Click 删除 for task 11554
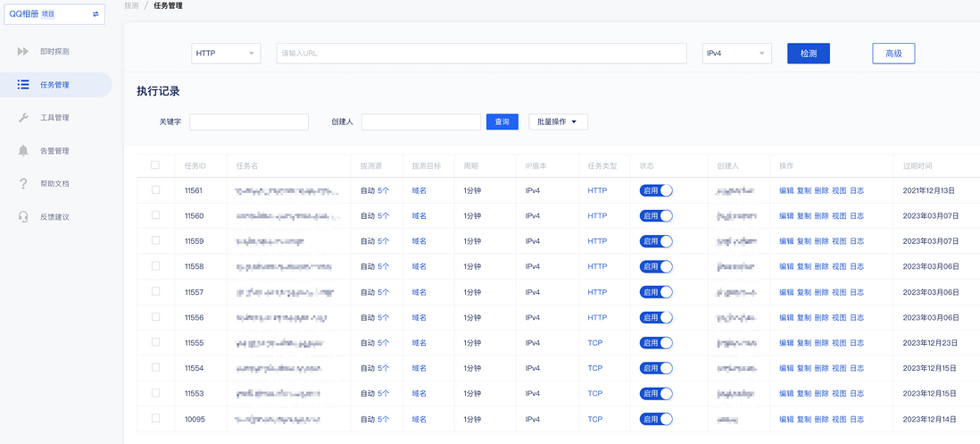The width and height of the screenshot is (980, 444). click(821, 368)
